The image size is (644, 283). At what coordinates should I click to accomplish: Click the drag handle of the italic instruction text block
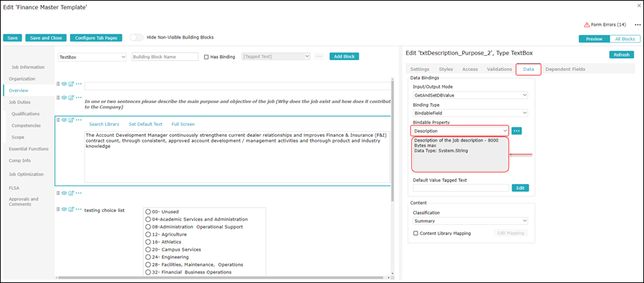click(58, 97)
